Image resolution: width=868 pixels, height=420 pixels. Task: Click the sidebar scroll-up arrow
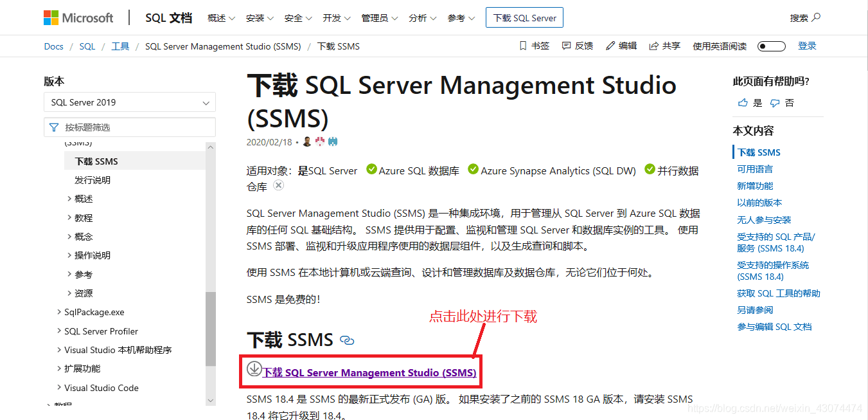(211, 147)
